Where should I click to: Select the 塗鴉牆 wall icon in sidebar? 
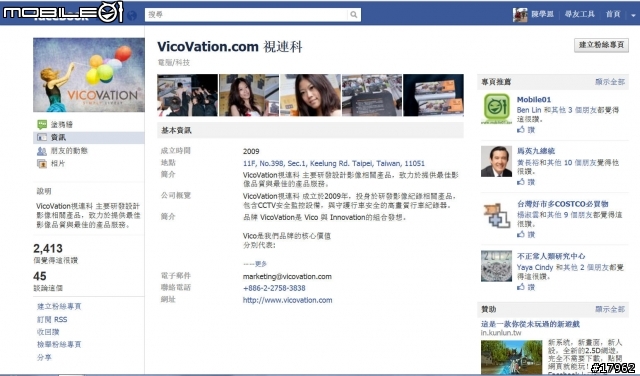tap(42, 125)
